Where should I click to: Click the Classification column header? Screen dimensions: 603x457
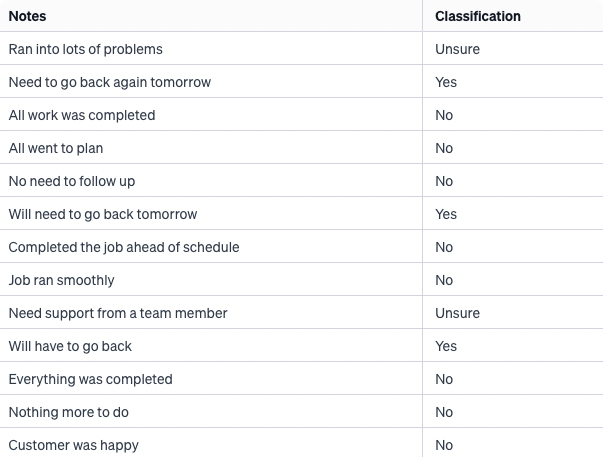click(x=478, y=16)
